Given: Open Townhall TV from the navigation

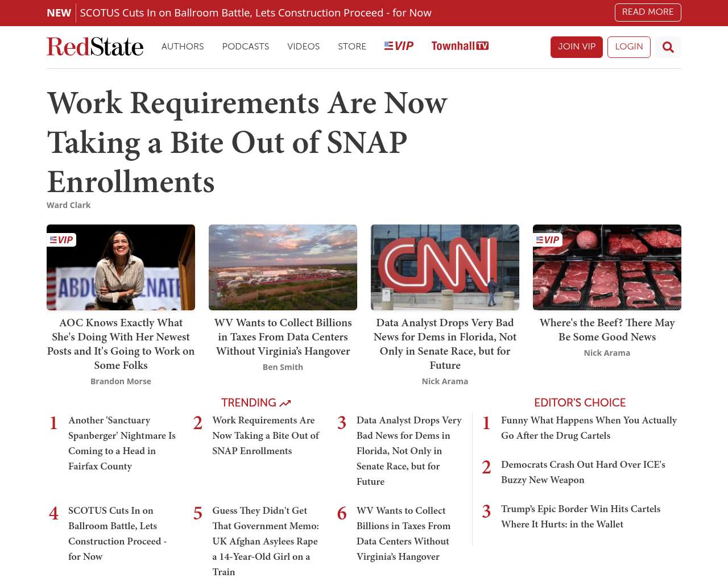Looking at the screenshot, I should (x=460, y=46).
